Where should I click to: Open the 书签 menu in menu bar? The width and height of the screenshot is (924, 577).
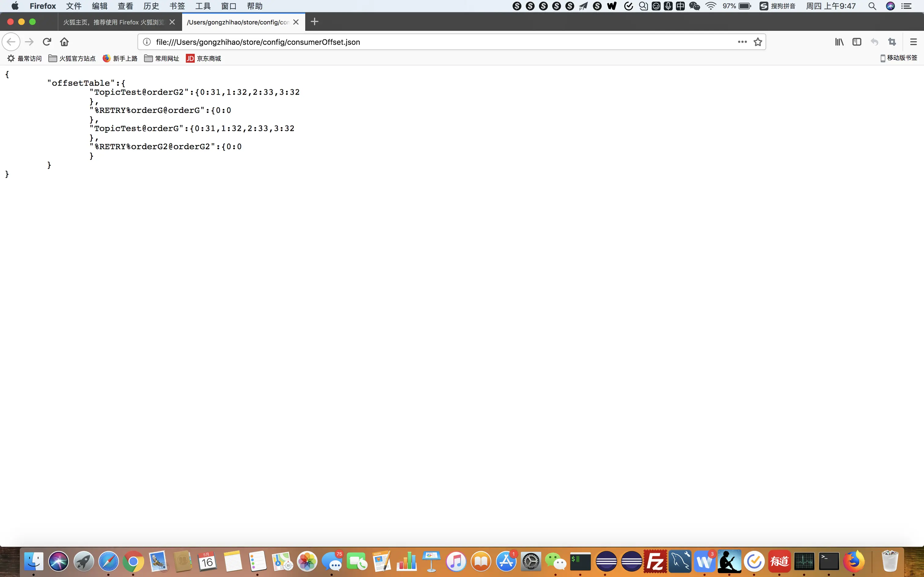[177, 6]
